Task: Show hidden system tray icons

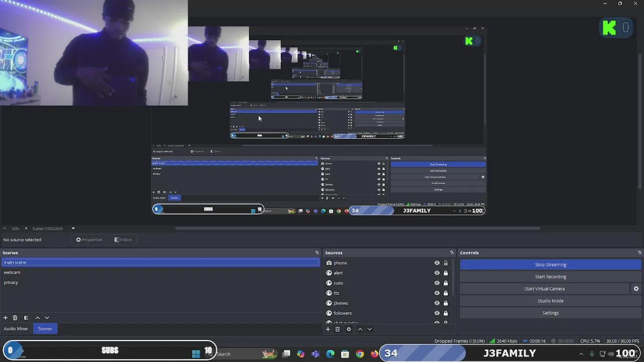Action: click(x=581, y=354)
